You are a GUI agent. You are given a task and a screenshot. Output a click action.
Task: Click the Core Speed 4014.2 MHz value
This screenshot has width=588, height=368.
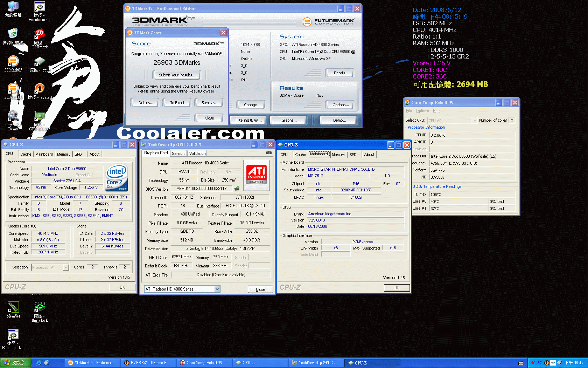coord(48,233)
